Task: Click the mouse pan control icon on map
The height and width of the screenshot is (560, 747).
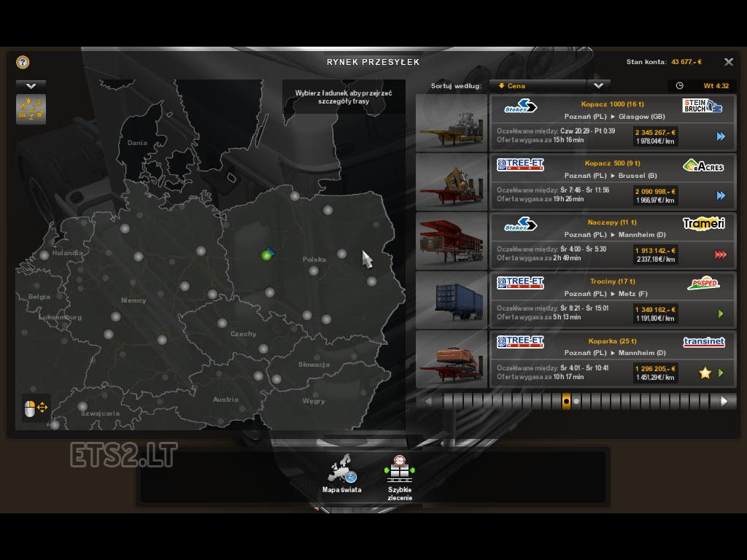Action: (x=36, y=408)
